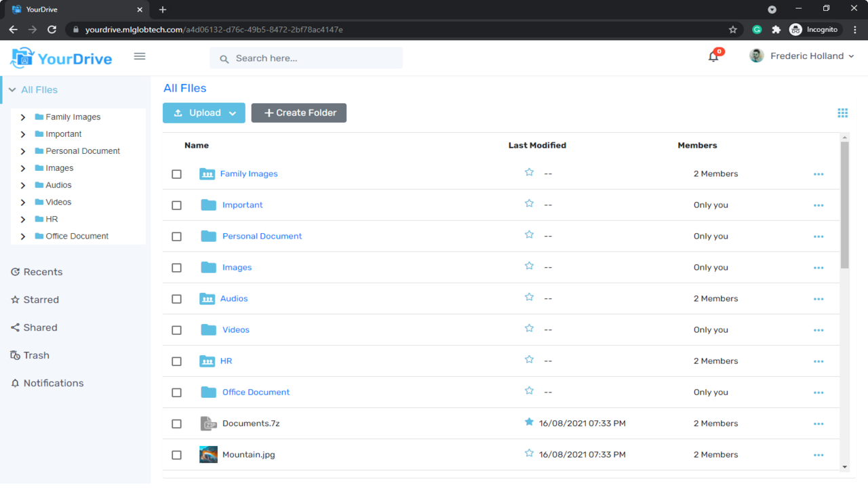Click the HR shared folder icon
Image resolution: width=868 pixels, height=488 pixels.
[x=207, y=361]
